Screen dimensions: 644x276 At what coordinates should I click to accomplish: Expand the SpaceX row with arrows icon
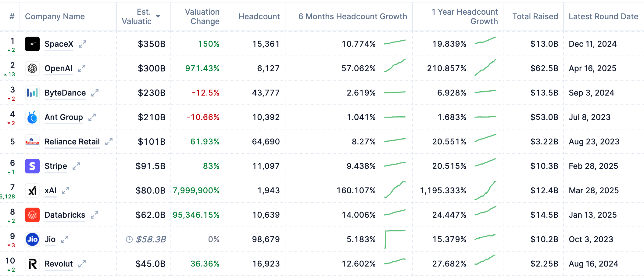tap(83, 44)
